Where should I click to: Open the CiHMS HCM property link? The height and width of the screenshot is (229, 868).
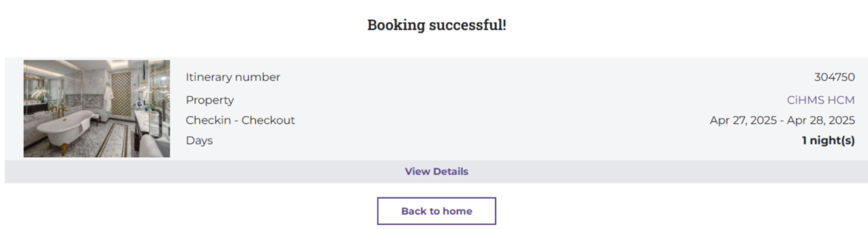point(820,100)
